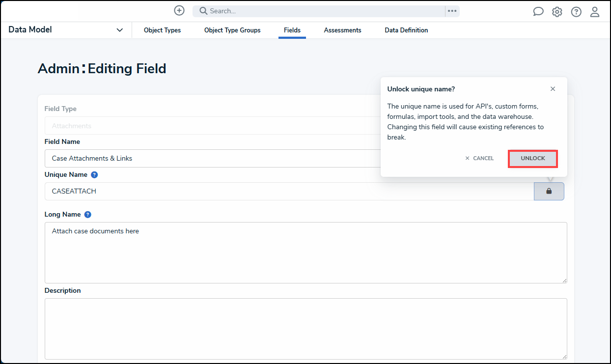Click the Unique Name help icon

tap(94, 175)
